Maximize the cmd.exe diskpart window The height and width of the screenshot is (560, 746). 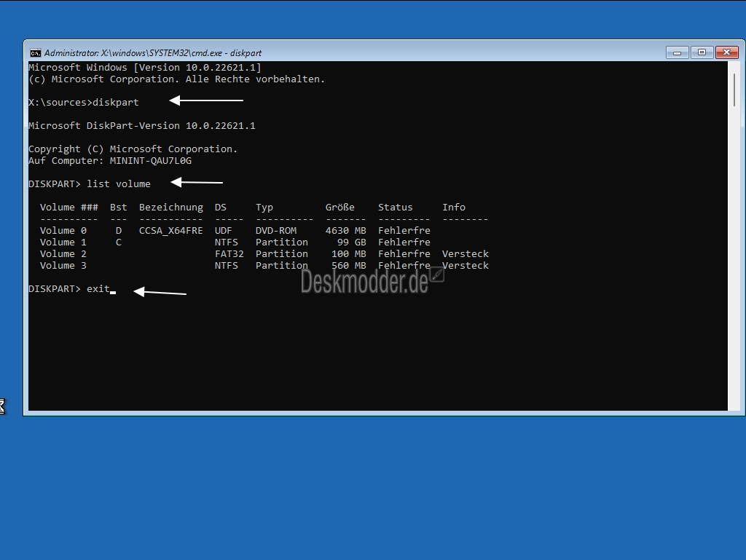point(702,52)
